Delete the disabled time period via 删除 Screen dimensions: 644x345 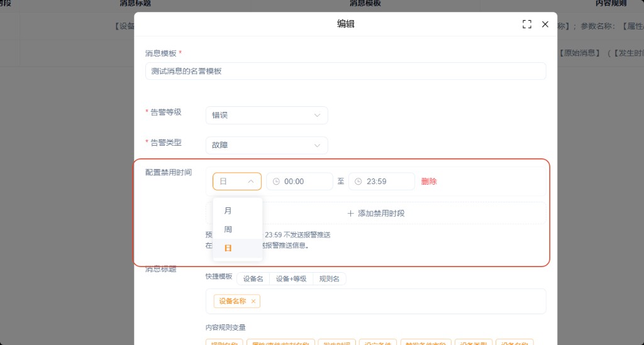click(x=429, y=182)
